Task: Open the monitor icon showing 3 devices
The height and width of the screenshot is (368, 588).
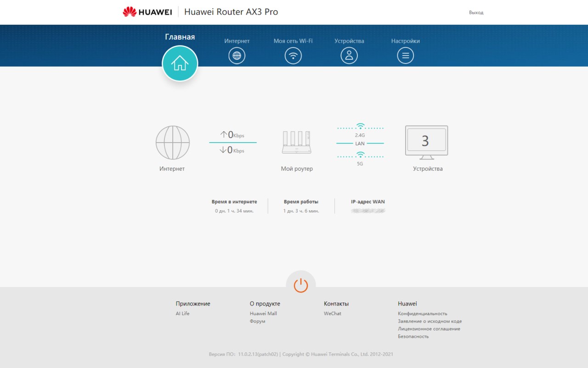Action: pyautogui.click(x=426, y=143)
